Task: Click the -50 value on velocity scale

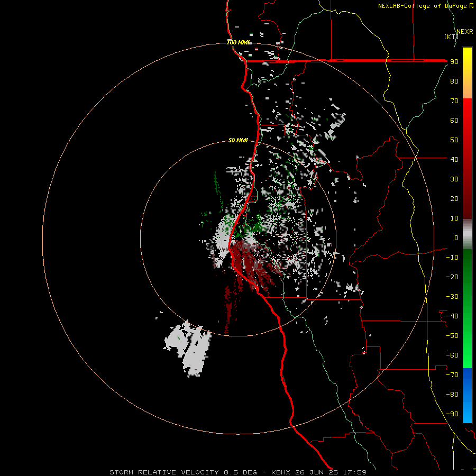Action: tap(452, 336)
